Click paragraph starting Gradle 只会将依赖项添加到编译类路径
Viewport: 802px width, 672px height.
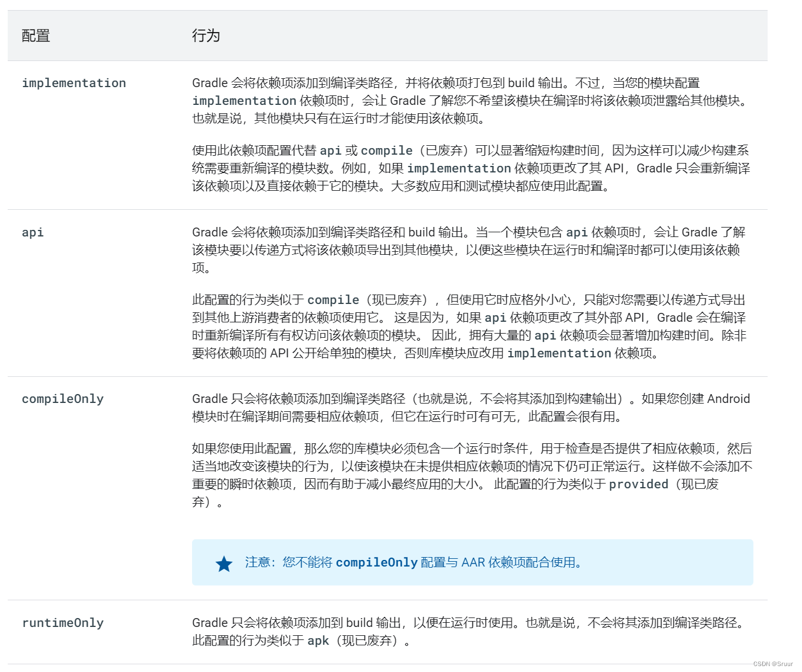[471, 408]
